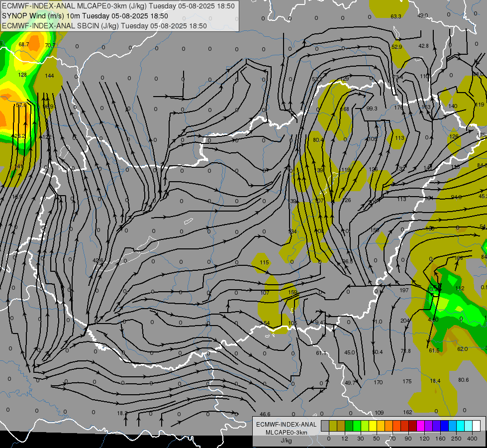Click map value 70.7
The height and width of the screenshot is (448, 487).
(x=50, y=45)
